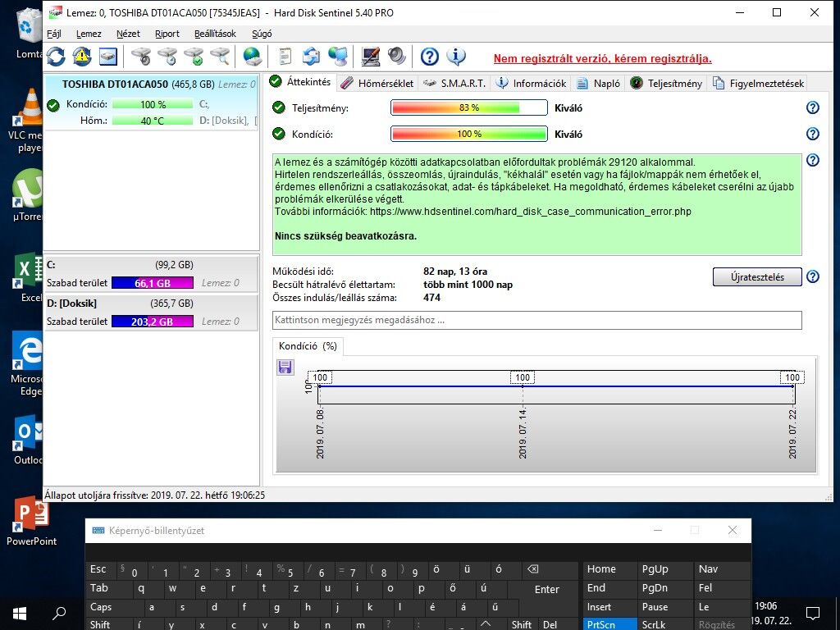Switch to the Teljesítmény tab
The height and width of the screenshot is (630, 840).
(x=666, y=83)
